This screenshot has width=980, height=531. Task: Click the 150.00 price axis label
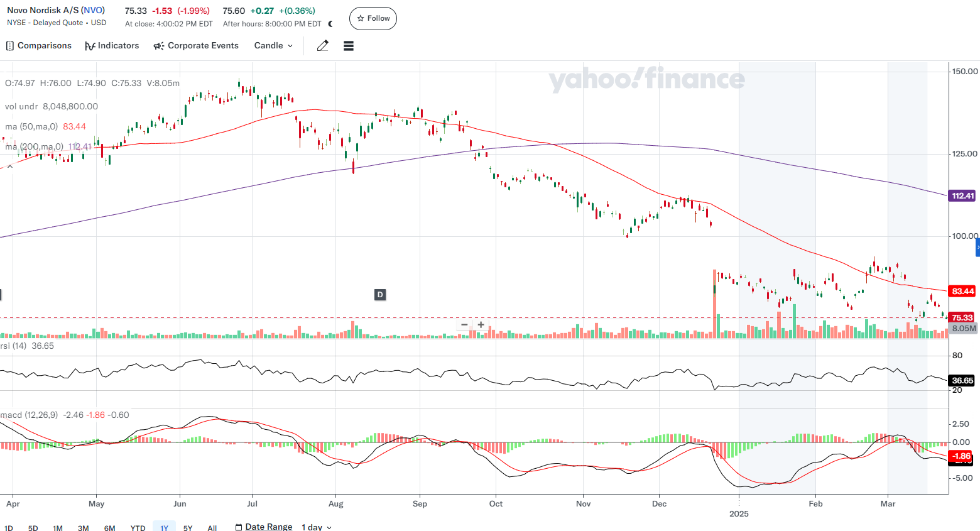(965, 71)
